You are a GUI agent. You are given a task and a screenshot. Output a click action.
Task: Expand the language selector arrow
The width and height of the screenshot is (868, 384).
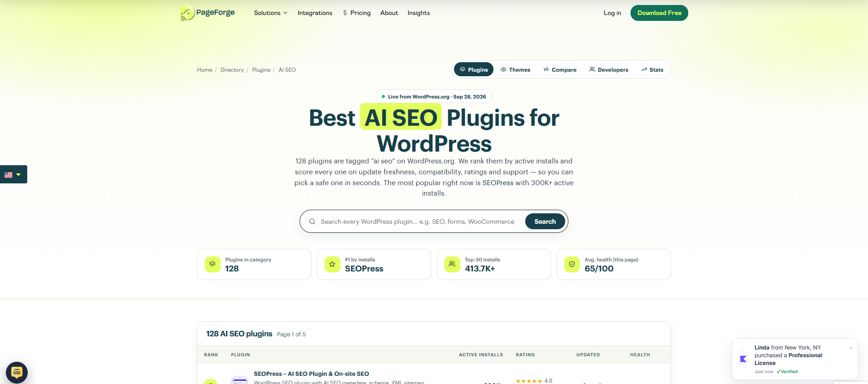[19, 175]
